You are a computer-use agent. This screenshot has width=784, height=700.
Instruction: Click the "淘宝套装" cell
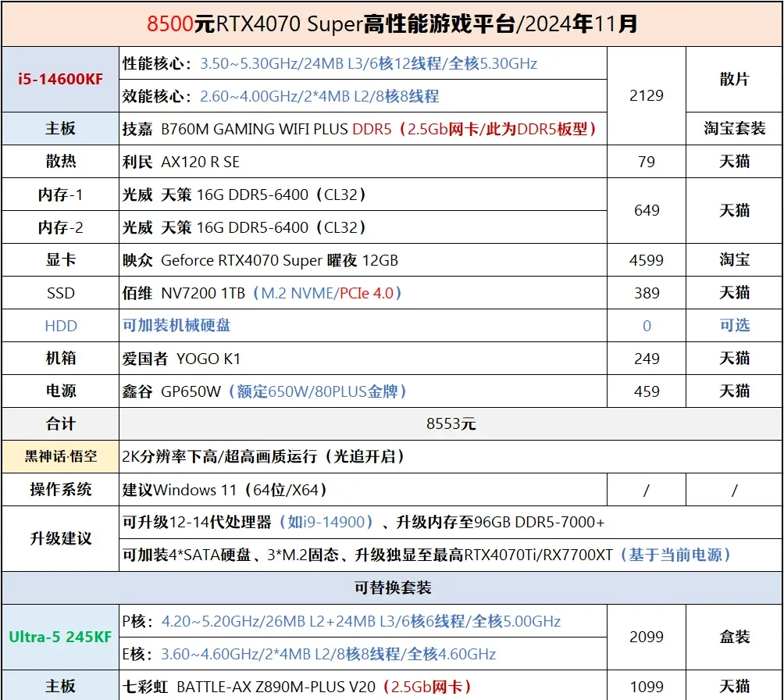point(734,129)
